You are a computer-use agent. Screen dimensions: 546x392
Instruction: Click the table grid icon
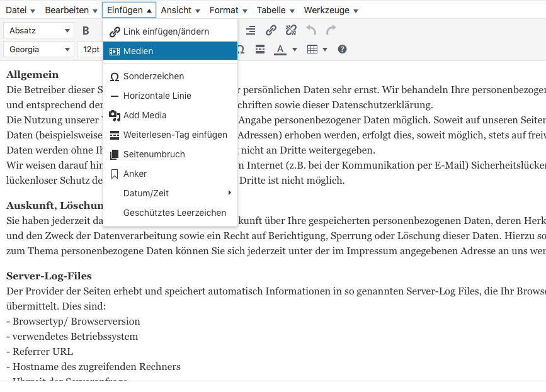click(x=312, y=49)
